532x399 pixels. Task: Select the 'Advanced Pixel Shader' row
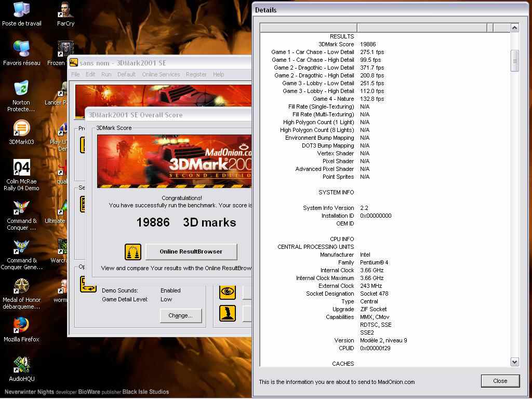click(x=385, y=169)
